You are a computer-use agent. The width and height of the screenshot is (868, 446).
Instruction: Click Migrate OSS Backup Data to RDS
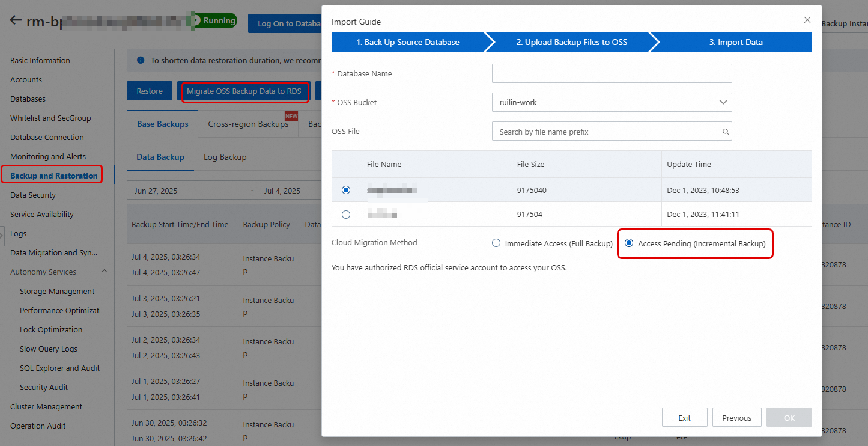pyautogui.click(x=244, y=91)
